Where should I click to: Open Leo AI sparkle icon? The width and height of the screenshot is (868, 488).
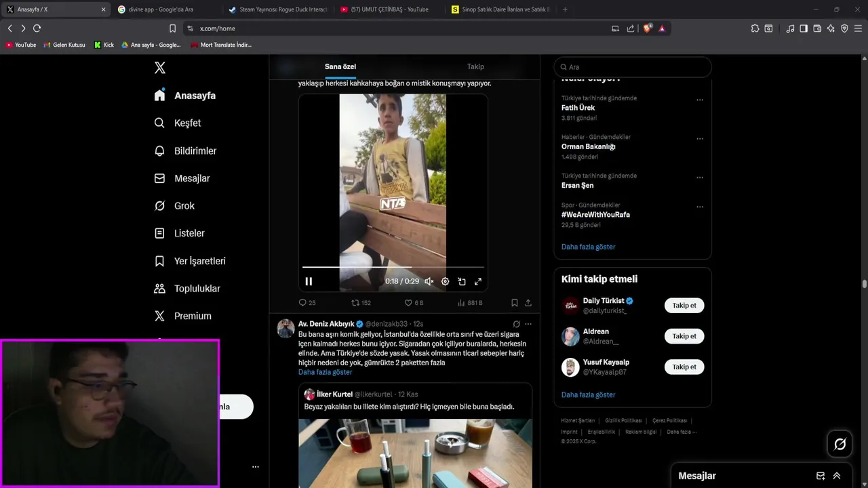[831, 28]
